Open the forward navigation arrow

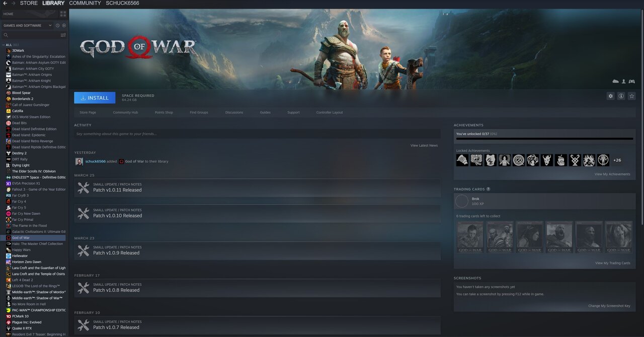pyautogui.click(x=12, y=3)
